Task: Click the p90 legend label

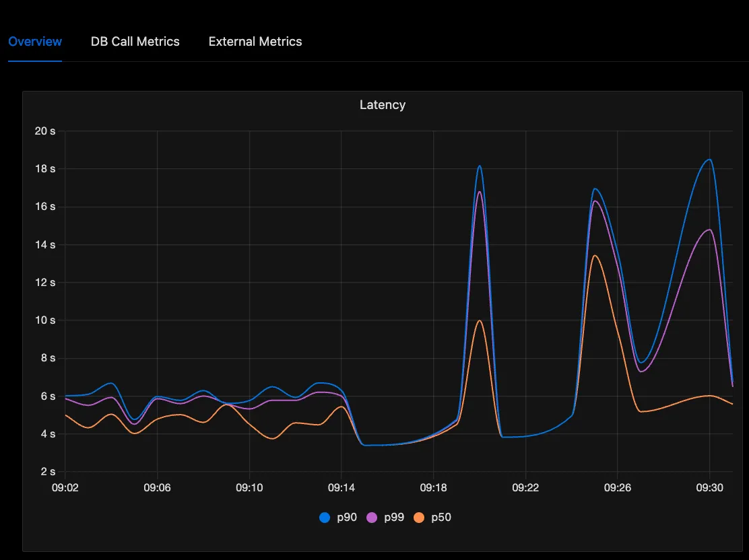Action: coord(347,518)
